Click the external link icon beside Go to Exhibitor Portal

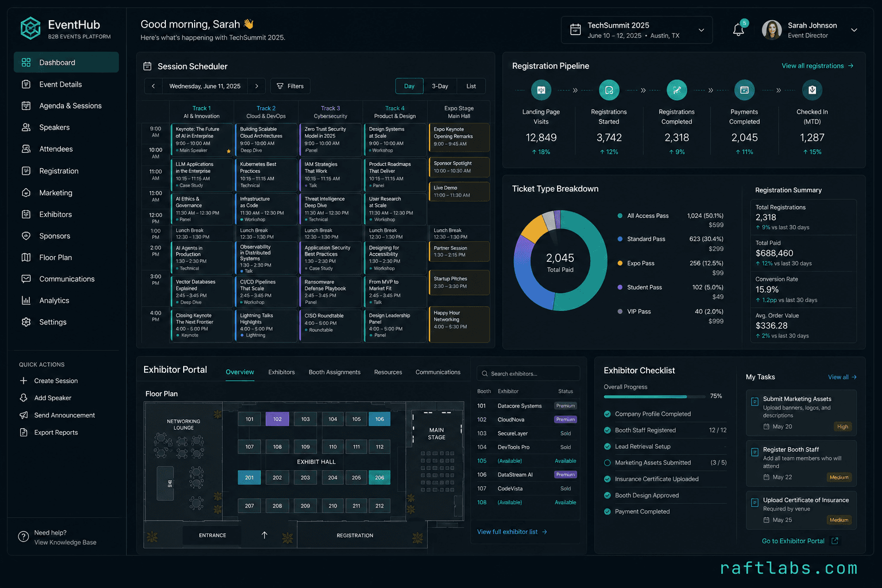coord(835,541)
